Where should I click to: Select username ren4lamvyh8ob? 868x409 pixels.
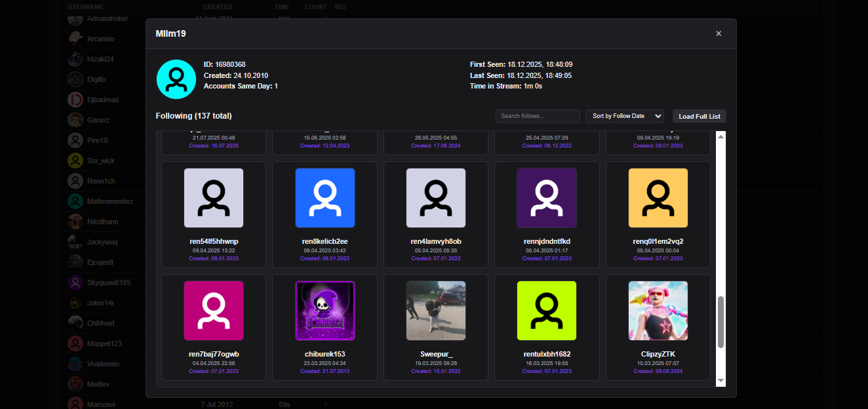click(x=436, y=241)
